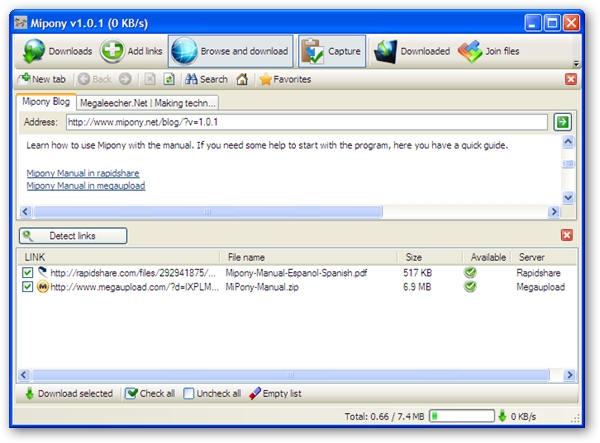Click the Megaupload row available checkmark

tap(470, 287)
